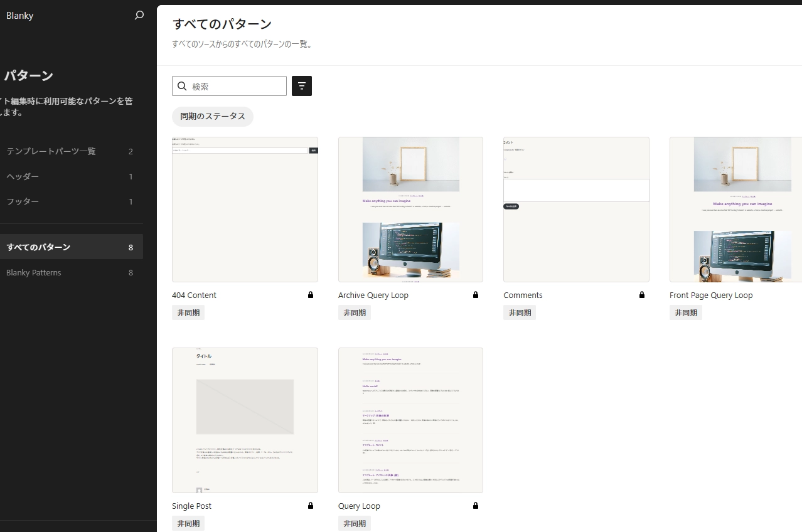The image size is (802, 532).
Task: Open the 404 Content pattern preview
Action: click(245, 210)
